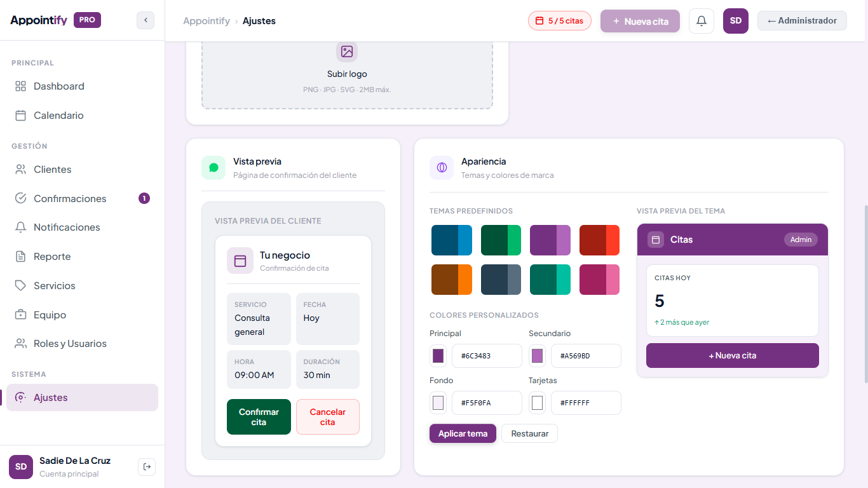Click the SD avatar at sidebar bottom

21,467
